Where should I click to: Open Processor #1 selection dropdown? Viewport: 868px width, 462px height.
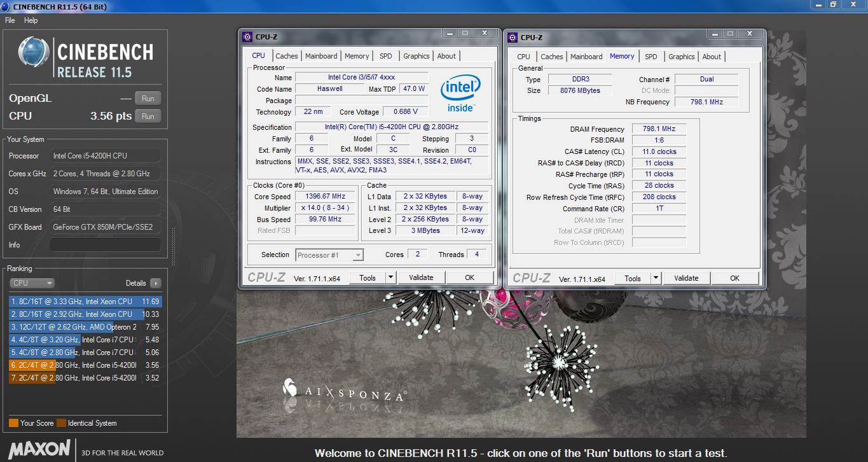point(329,255)
